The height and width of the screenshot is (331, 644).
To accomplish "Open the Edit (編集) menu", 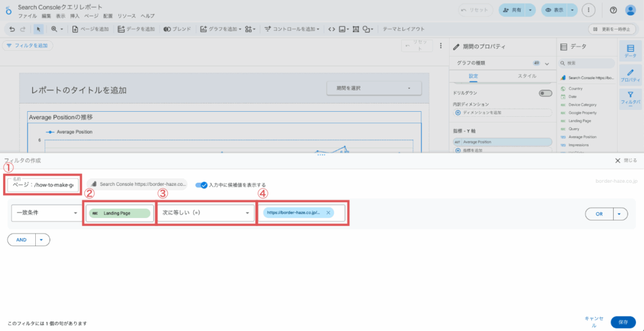I will pyautogui.click(x=47, y=16).
